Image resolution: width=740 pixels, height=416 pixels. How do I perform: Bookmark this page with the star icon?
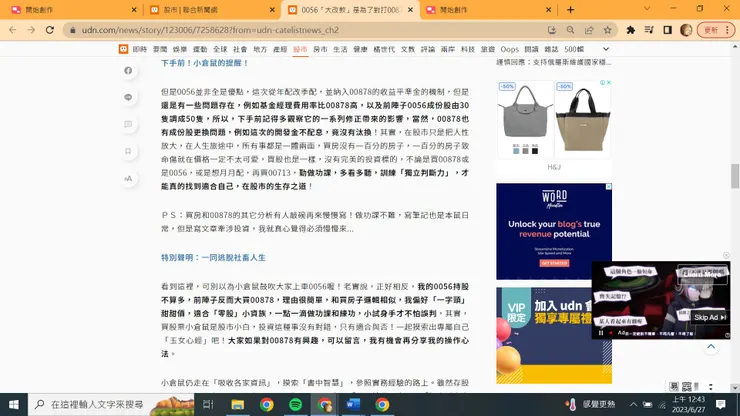pos(607,30)
